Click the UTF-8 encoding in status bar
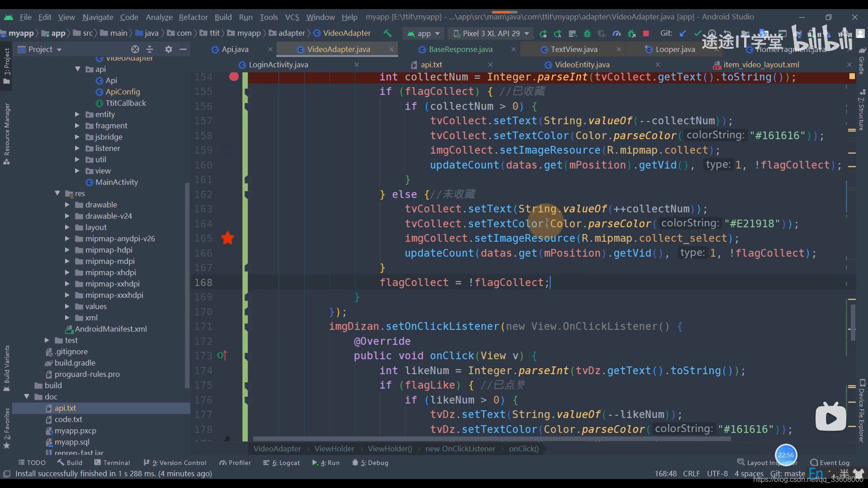 click(x=717, y=474)
